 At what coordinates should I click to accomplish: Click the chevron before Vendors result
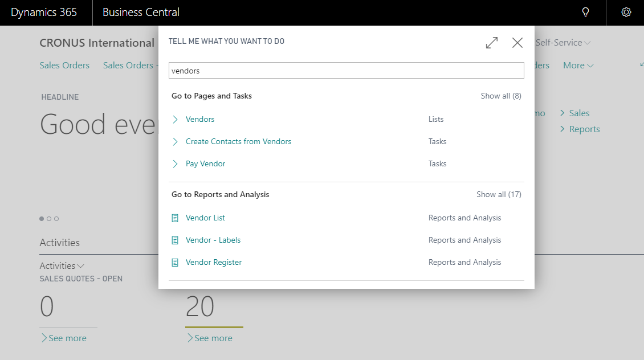tap(176, 120)
